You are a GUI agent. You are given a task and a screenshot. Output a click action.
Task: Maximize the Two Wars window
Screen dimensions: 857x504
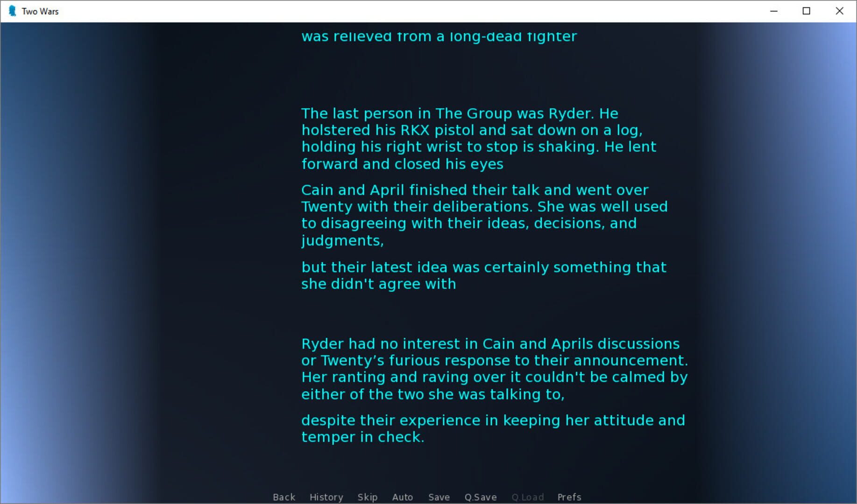(806, 11)
